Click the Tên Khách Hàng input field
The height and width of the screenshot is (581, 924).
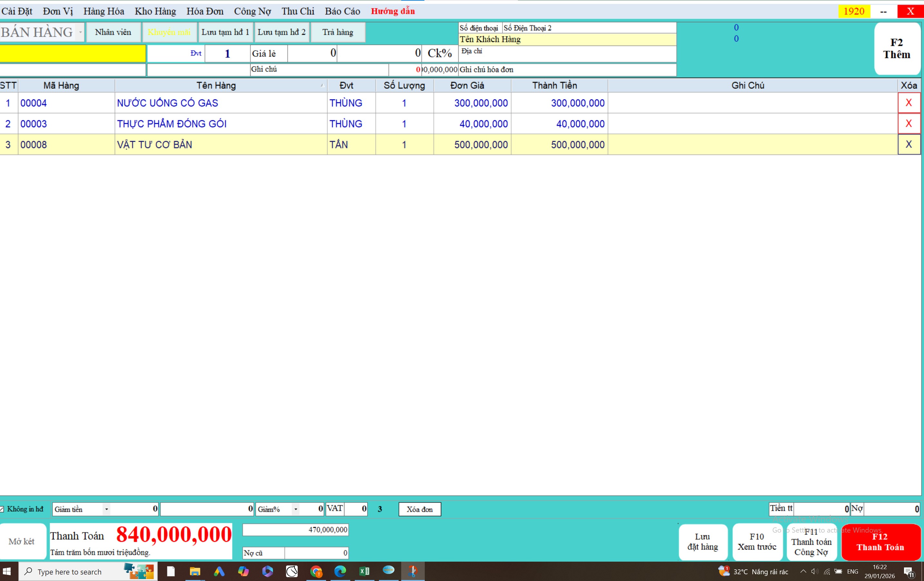[567, 40]
